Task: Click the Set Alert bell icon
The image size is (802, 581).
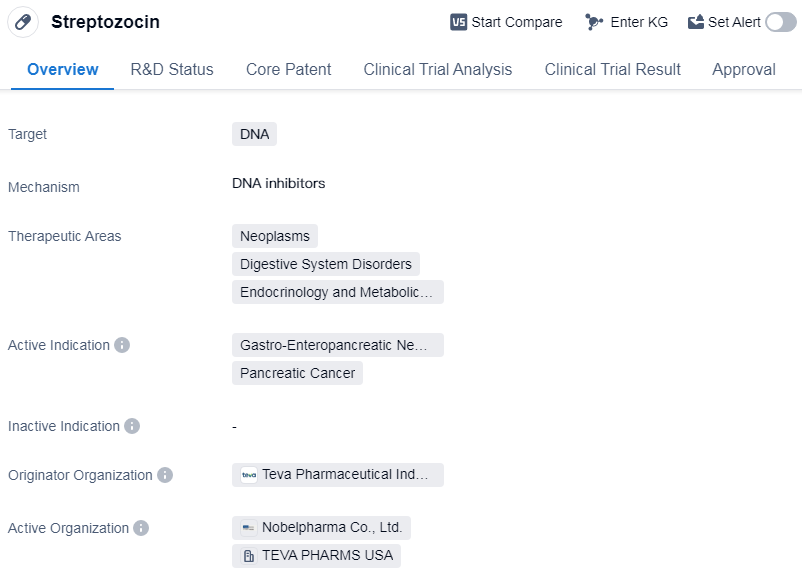Action: (696, 22)
